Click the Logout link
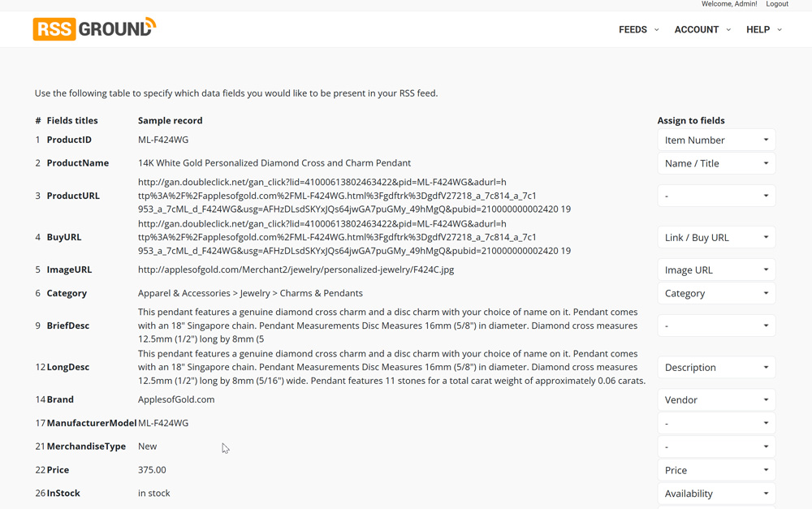 pos(777,4)
